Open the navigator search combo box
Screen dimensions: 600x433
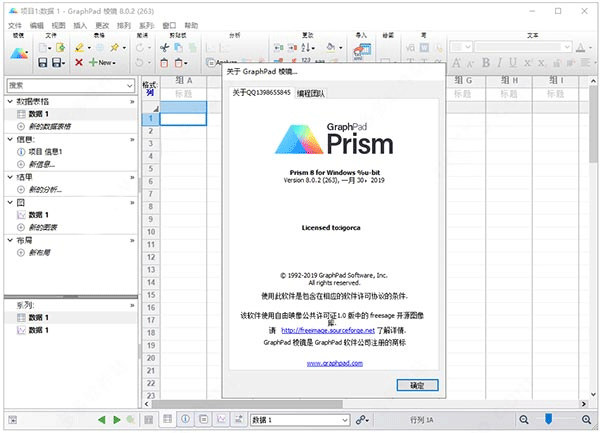click(x=70, y=86)
